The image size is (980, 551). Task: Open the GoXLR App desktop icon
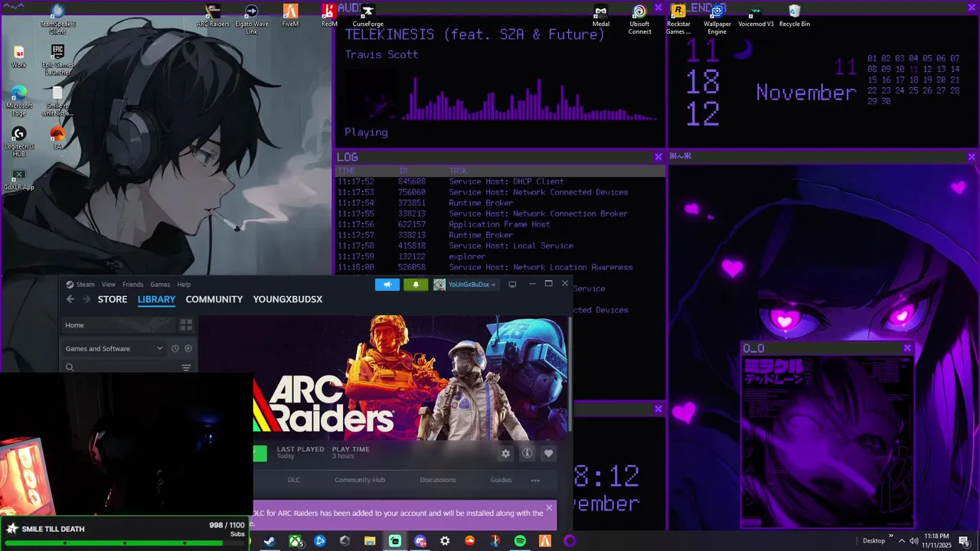19,180
